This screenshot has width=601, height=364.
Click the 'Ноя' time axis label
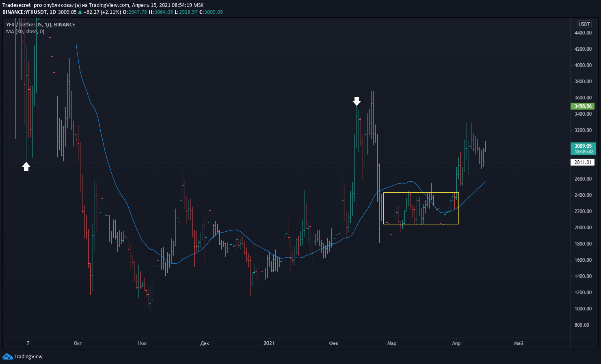(x=142, y=343)
